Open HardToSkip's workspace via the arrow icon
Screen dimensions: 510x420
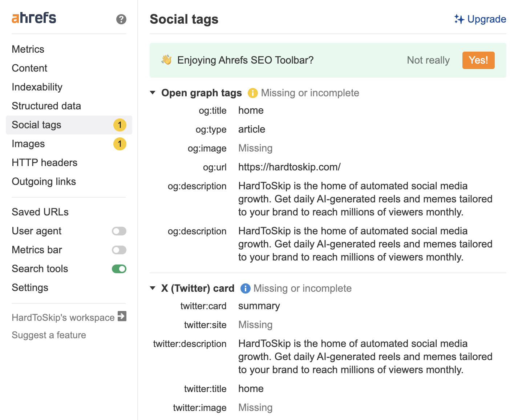pyautogui.click(x=122, y=316)
